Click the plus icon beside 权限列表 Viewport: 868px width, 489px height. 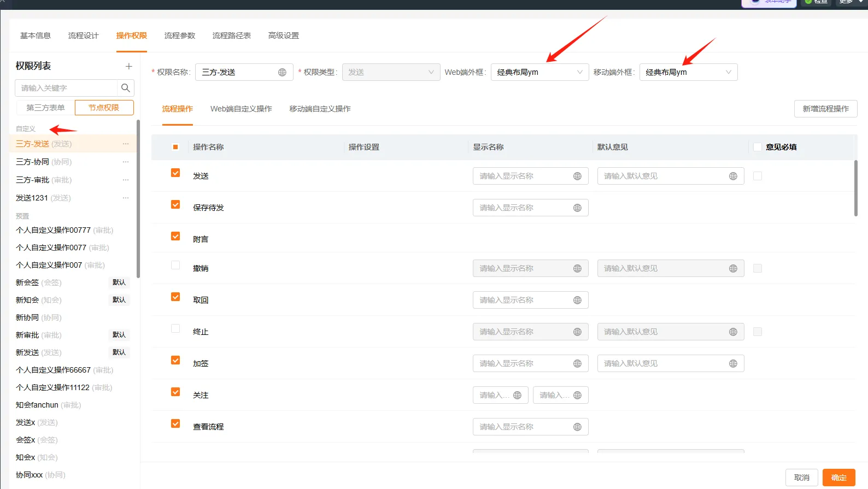click(129, 66)
